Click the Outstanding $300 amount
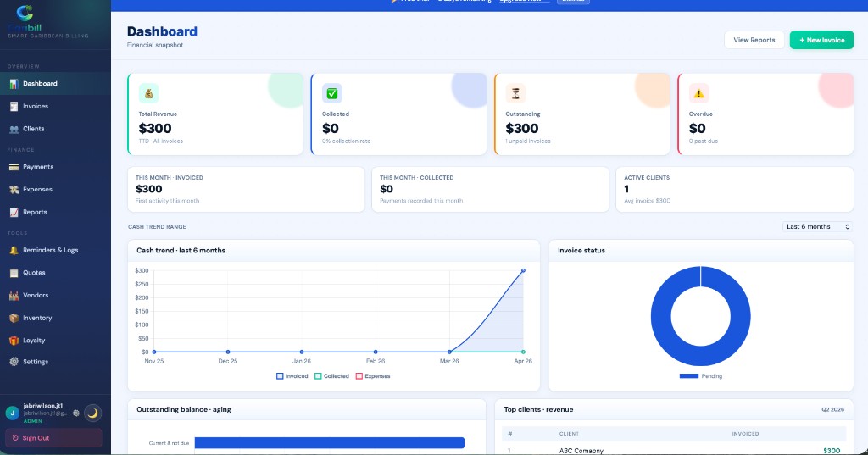The height and width of the screenshot is (455, 868). (x=522, y=129)
